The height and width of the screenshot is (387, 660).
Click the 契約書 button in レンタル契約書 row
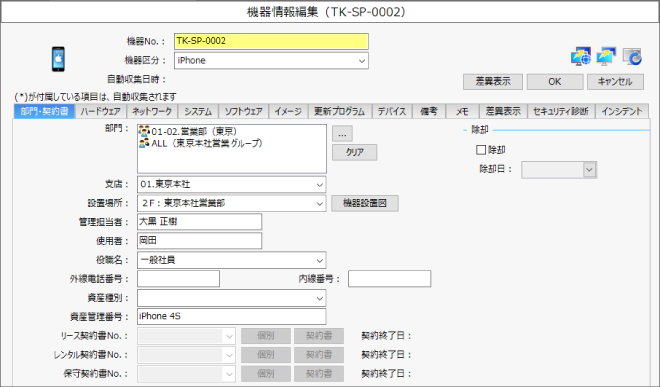point(319,355)
